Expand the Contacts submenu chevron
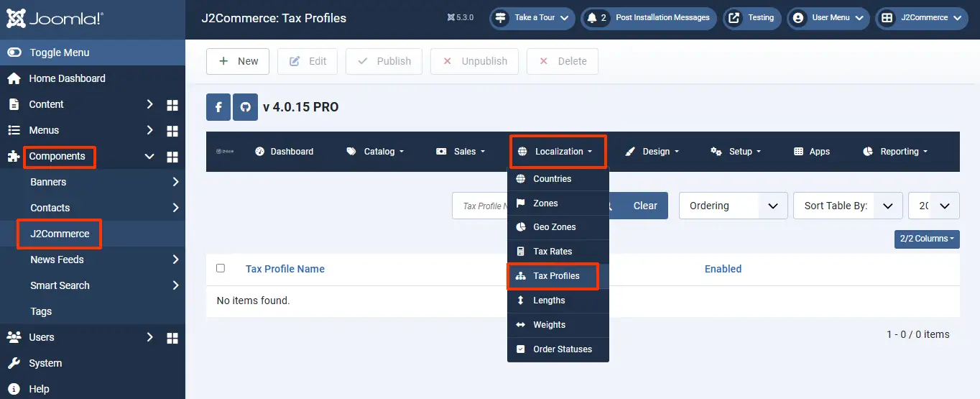Viewport: 980px width, 399px height. pyautogui.click(x=175, y=208)
